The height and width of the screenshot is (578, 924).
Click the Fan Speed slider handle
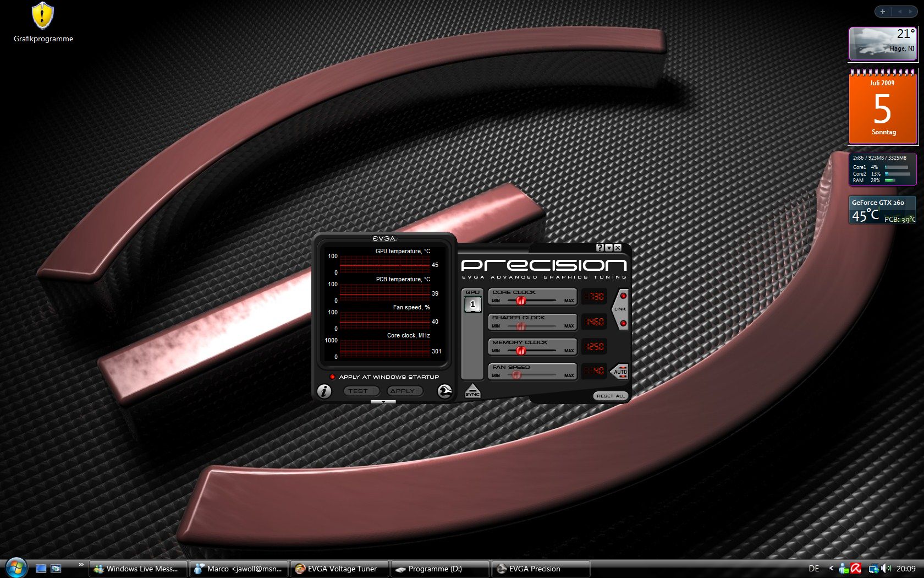(516, 375)
